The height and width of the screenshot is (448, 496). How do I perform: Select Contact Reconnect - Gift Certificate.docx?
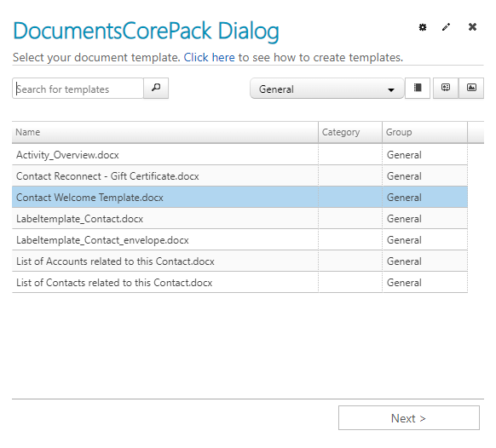coord(239,176)
